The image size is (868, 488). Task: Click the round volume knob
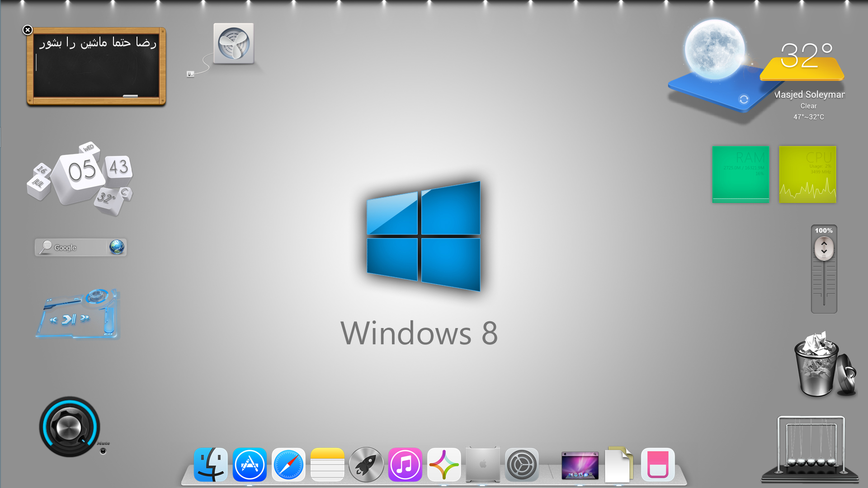click(69, 427)
